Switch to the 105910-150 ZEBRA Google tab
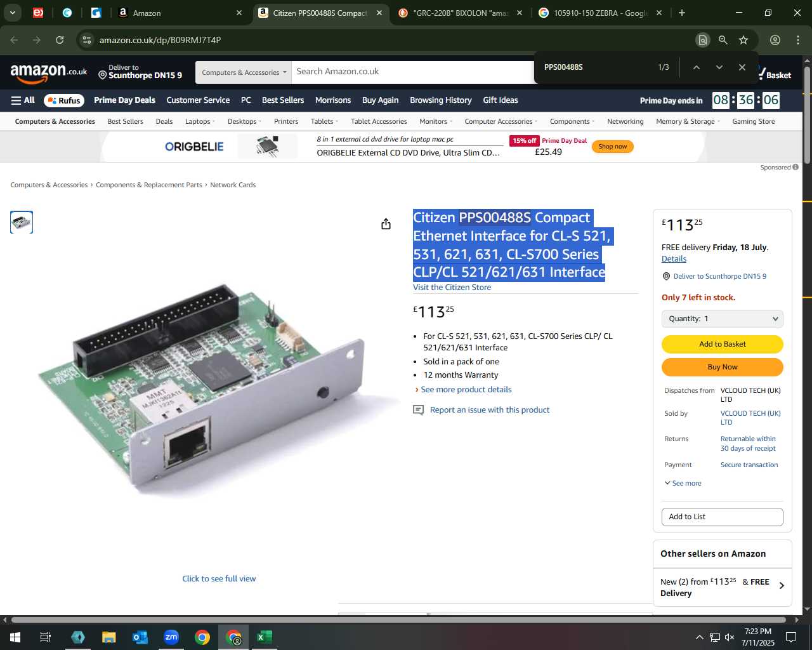The height and width of the screenshot is (650, 812). point(599,13)
